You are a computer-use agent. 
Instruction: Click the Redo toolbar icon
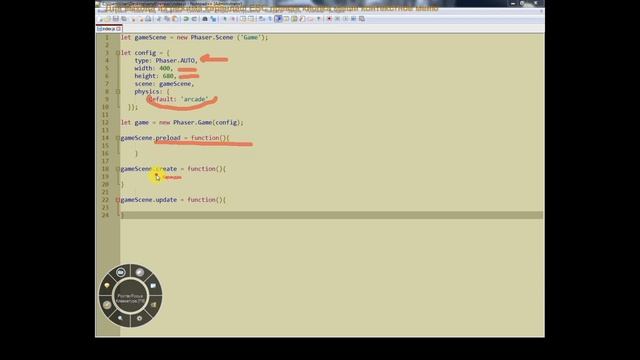point(194,19)
